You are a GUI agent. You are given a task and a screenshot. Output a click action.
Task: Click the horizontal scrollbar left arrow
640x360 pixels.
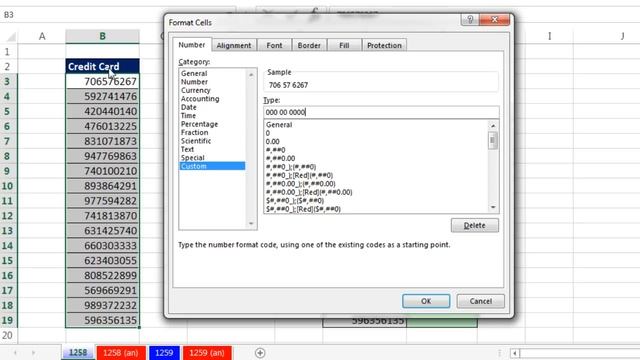[515, 353]
